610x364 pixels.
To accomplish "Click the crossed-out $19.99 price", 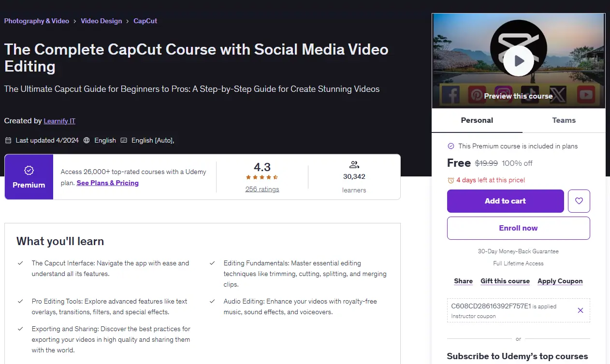I will (486, 163).
